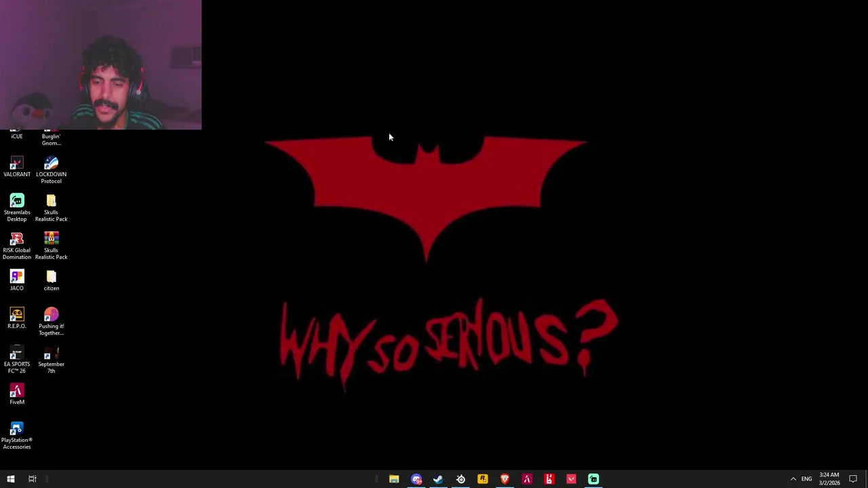Open File Explorer from the taskbar
This screenshot has width=868, height=488.
[394, 479]
